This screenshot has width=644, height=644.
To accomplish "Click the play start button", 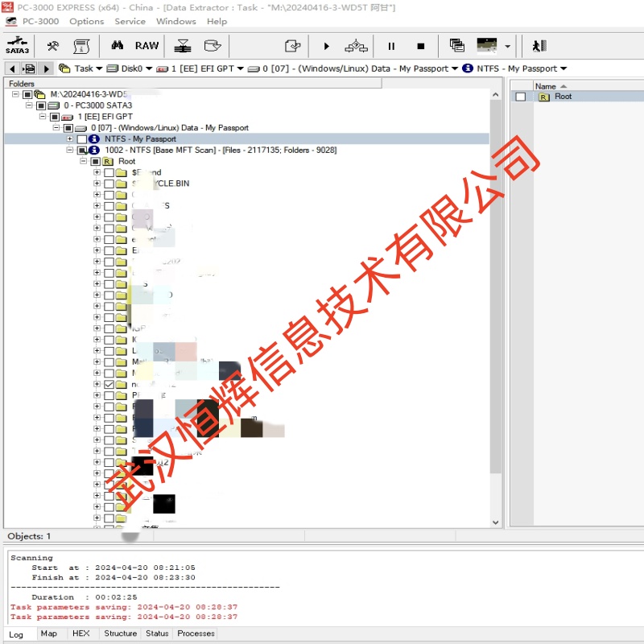I will (327, 46).
